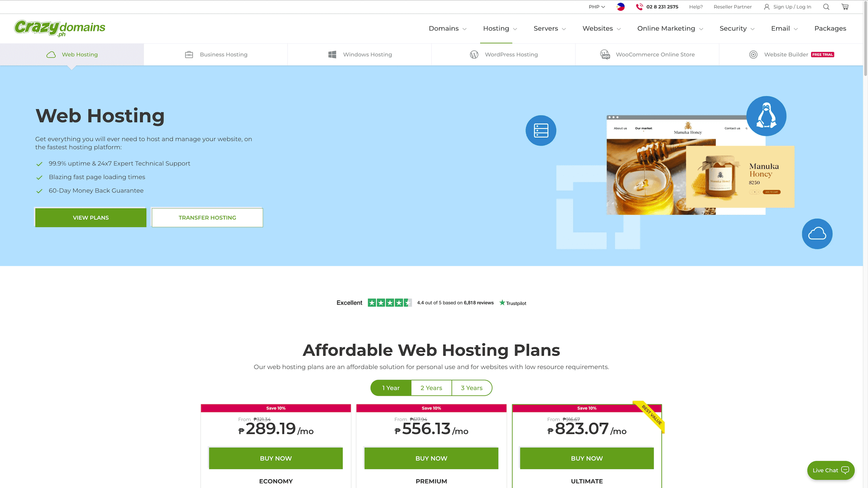Click the WordPress logo icon
This screenshot has width=868, height=488.
(474, 55)
